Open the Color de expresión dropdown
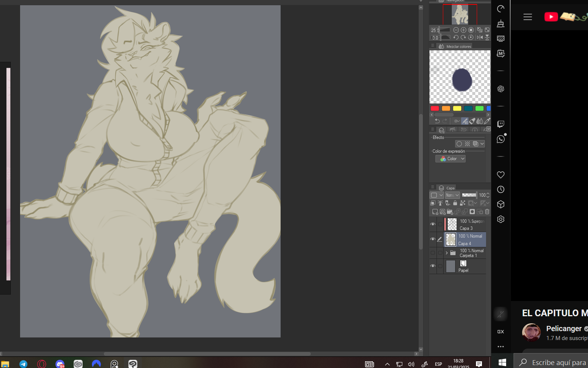Image resolution: width=588 pixels, height=368 pixels. coord(451,159)
